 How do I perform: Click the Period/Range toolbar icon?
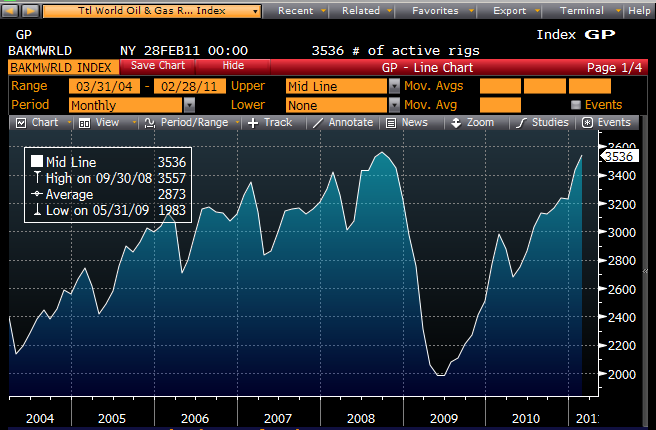click(149, 123)
